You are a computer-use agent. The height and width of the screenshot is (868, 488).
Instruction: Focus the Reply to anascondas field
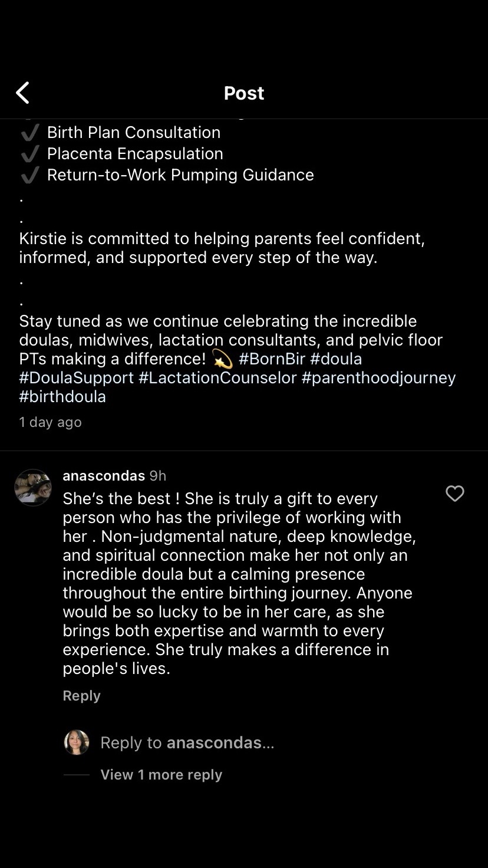coord(187,742)
